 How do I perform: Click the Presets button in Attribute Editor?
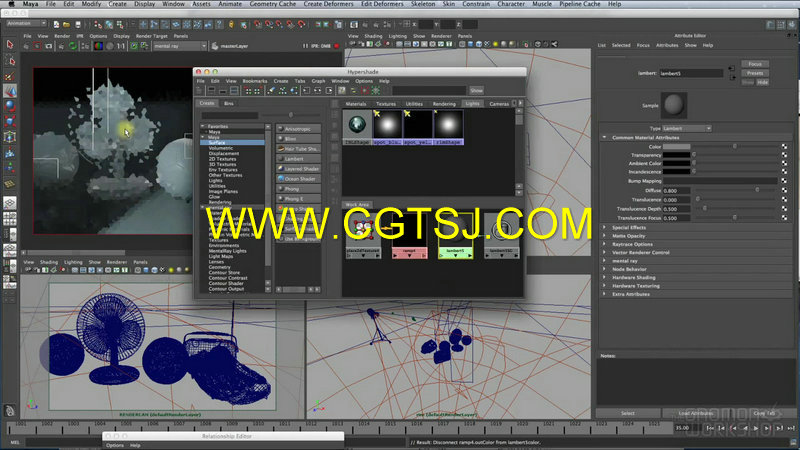(755, 73)
